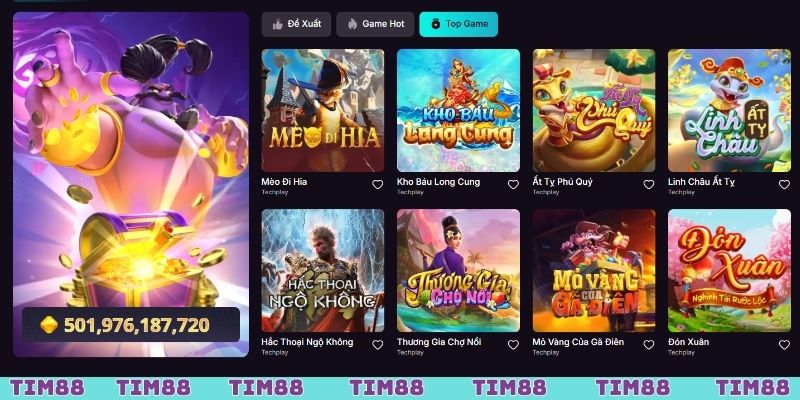Favorite the Mèo Đi Hia game heart
This screenshot has width=800, height=400.
[378, 185]
